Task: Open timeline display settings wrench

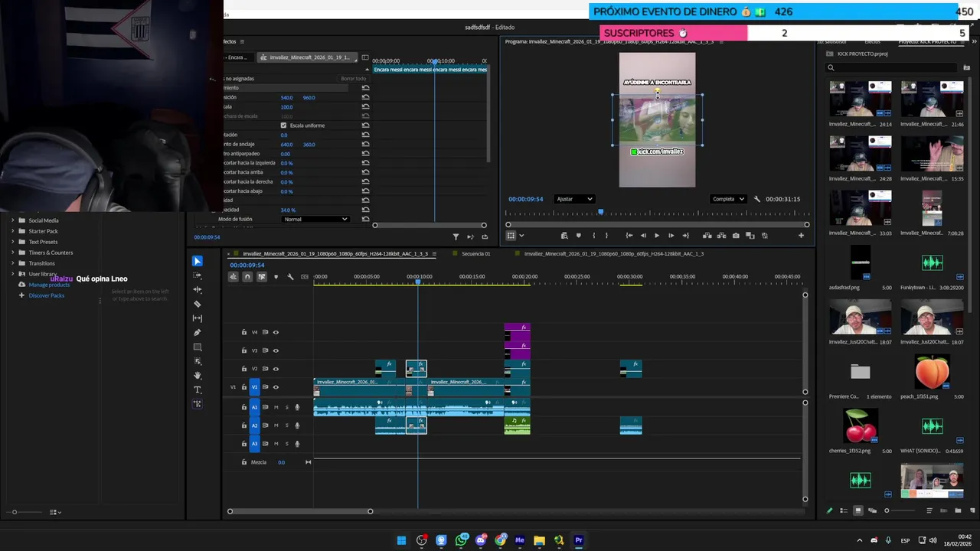Action: click(290, 276)
